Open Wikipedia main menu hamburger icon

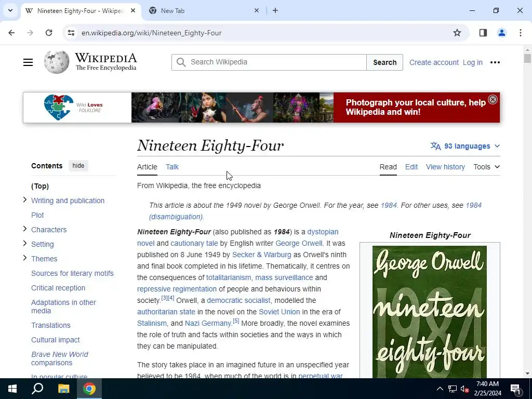click(28, 62)
